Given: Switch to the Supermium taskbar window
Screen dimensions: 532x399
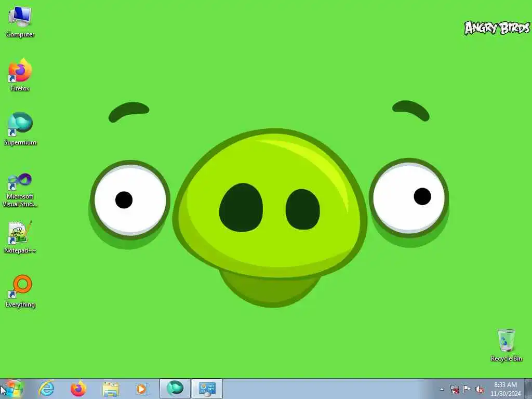Looking at the screenshot, I should 175,389.
